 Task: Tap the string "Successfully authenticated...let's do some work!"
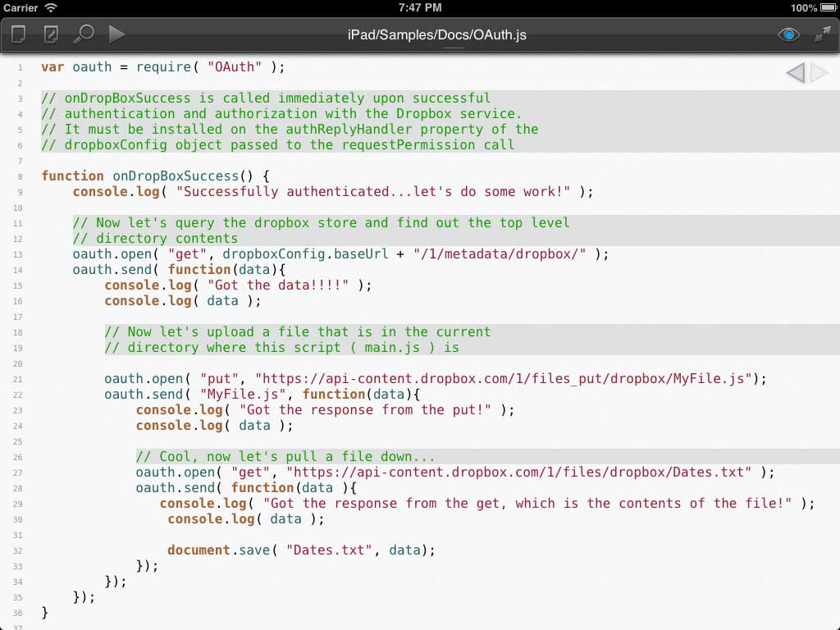tap(373, 192)
